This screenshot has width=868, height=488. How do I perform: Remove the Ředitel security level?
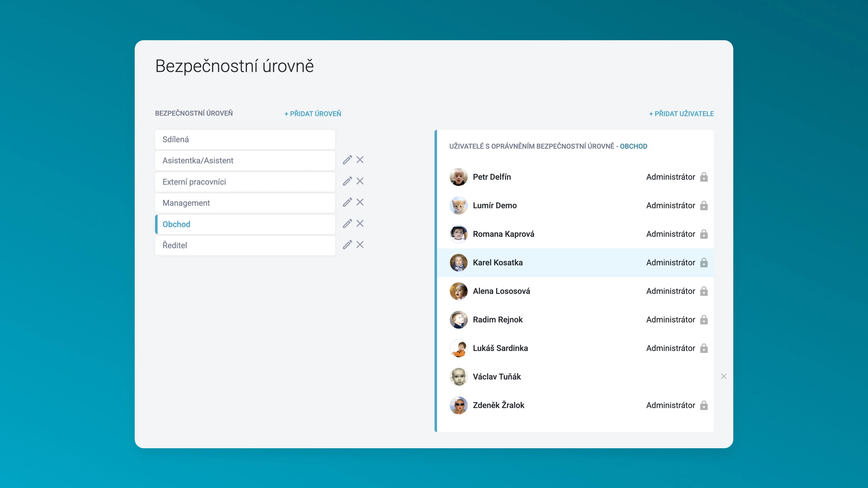tap(360, 245)
